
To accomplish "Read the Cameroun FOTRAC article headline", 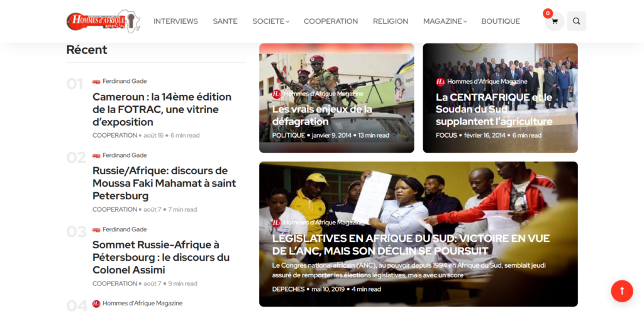I will click(162, 109).
